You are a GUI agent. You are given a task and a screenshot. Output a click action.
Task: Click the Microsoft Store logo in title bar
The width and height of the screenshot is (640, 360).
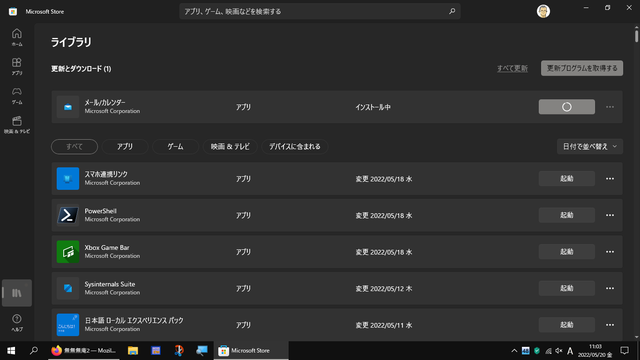(13, 11)
